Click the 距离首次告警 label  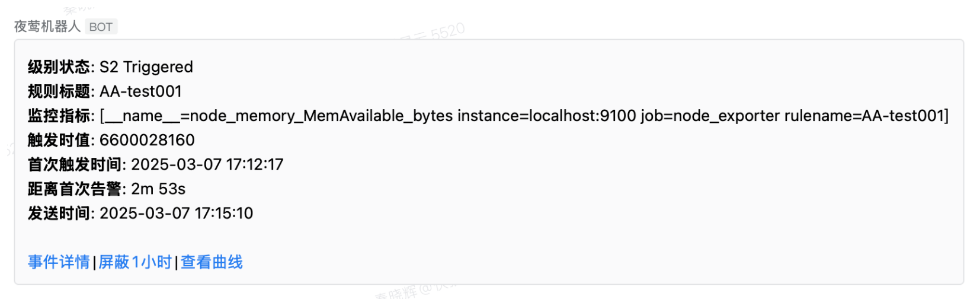pyautogui.click(x=74, y=189)
